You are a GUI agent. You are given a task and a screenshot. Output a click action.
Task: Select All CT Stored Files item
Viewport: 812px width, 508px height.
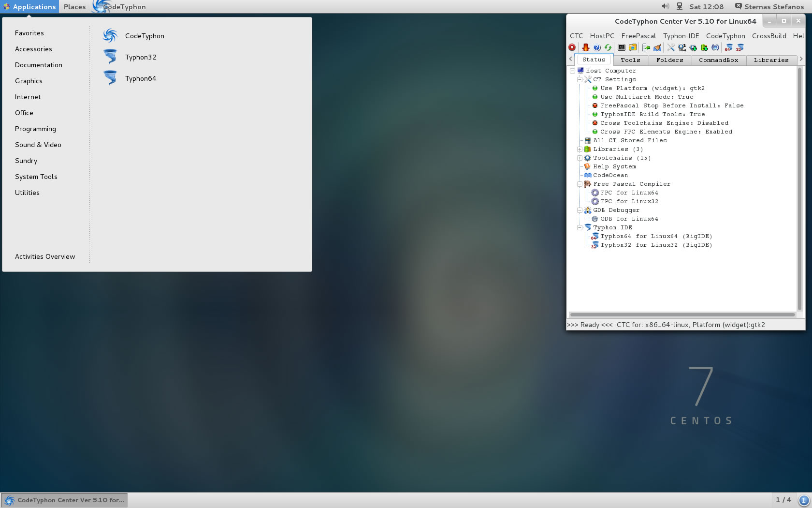point(630,140)
